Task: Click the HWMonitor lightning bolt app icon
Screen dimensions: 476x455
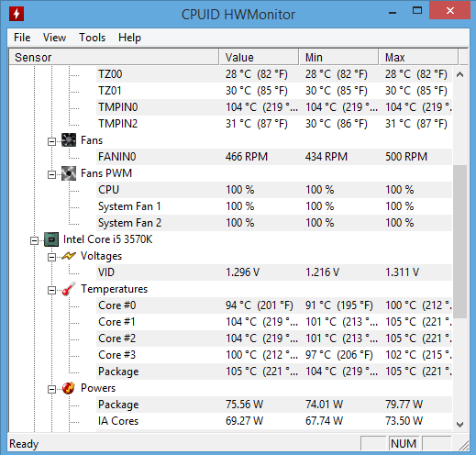Action: (17, 14)
